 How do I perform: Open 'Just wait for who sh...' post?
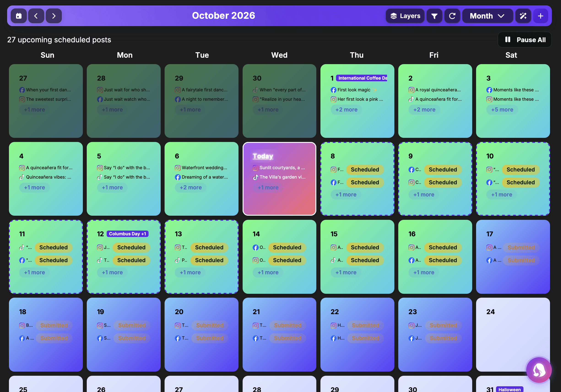(123, 90)
